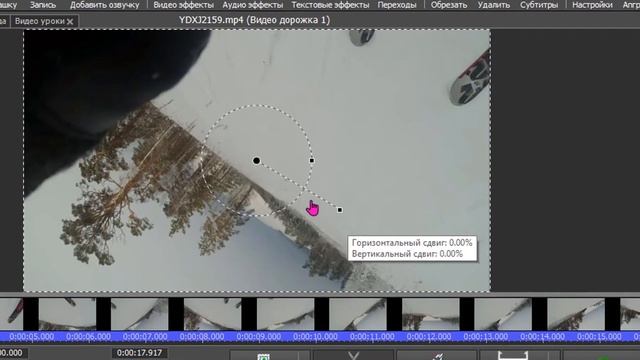Open Текстовые эффекты
Screen dimensions: 640x360
pyautogui.click(x=330, y=5)
